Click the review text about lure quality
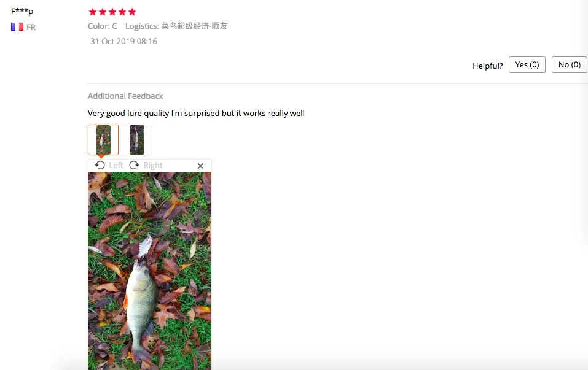Image resolution: width=588 pixels, height=370 pixels. 196,113
